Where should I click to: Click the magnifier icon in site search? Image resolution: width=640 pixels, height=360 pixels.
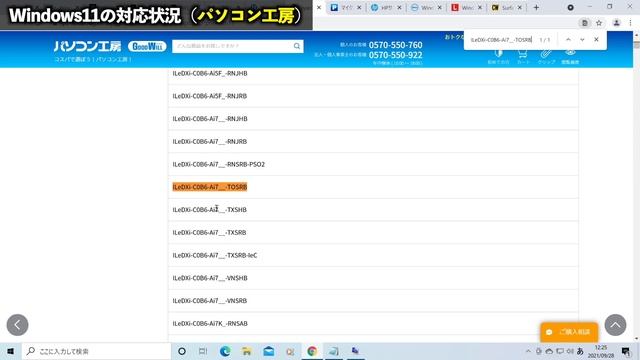point(297,46)
